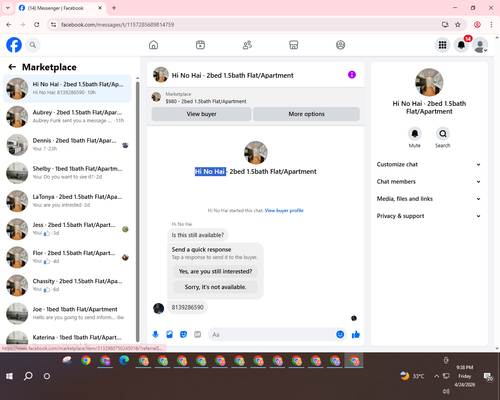Open the Katerina 1bed 1bath conversation
Screen dimensions: 500x400
tap(68, 337)
